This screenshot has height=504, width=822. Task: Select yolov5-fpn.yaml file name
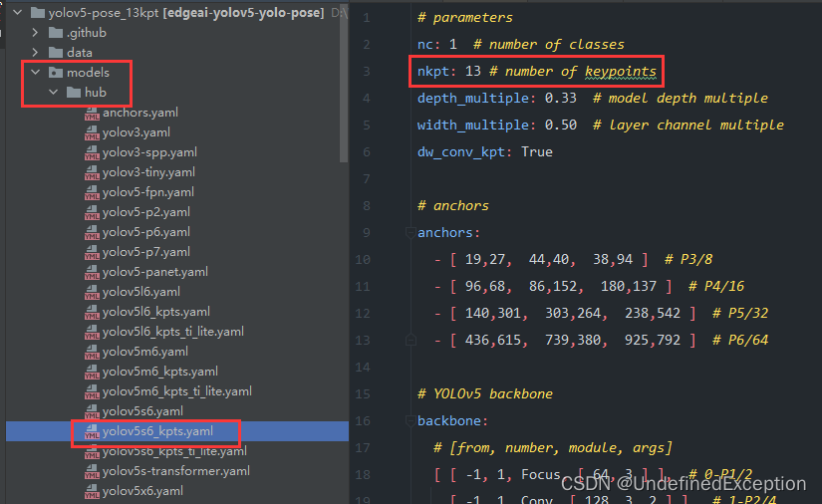[x=148, y=192]
